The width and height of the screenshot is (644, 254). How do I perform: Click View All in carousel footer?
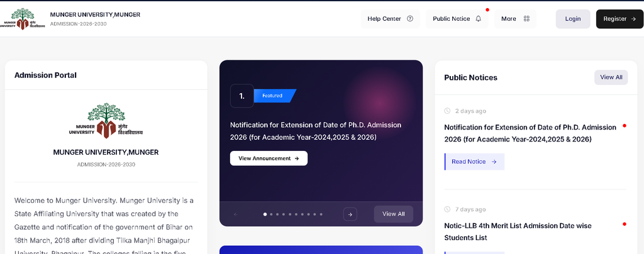pyautogui.click(x=394, y=214)
